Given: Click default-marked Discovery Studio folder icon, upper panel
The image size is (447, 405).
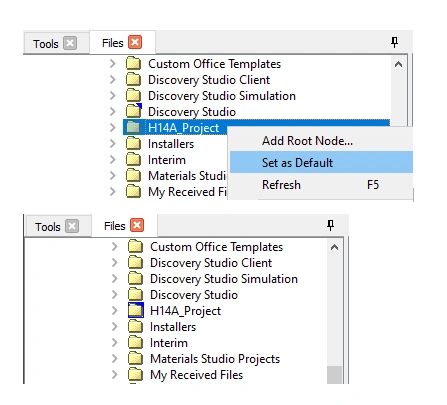Looking at the screenshot, I should pos(134,111).
